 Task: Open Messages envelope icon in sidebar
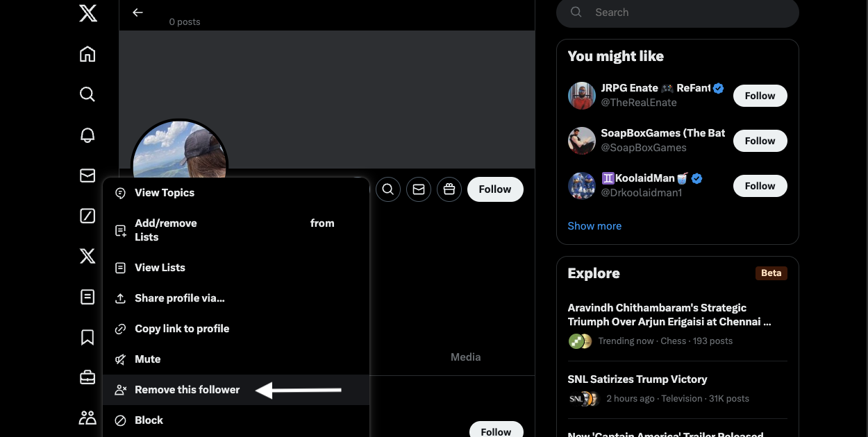pos(87,176)
